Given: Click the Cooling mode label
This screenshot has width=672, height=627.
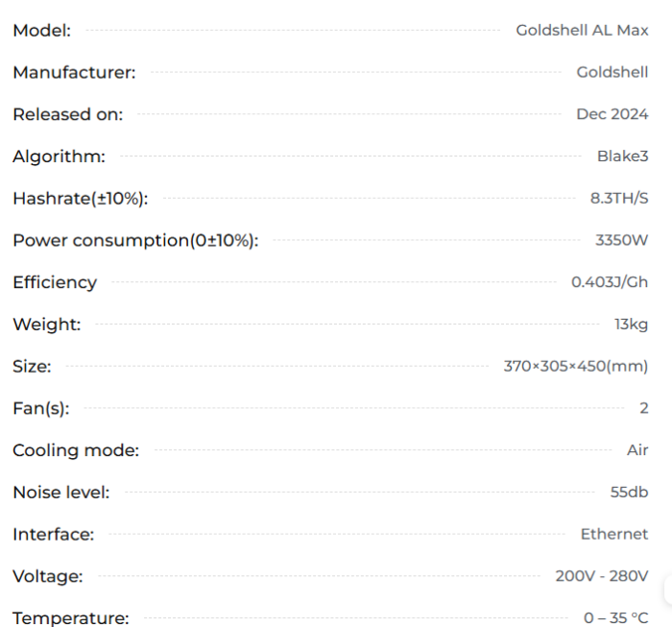Looking at the screenshot, I should [76, 450].
